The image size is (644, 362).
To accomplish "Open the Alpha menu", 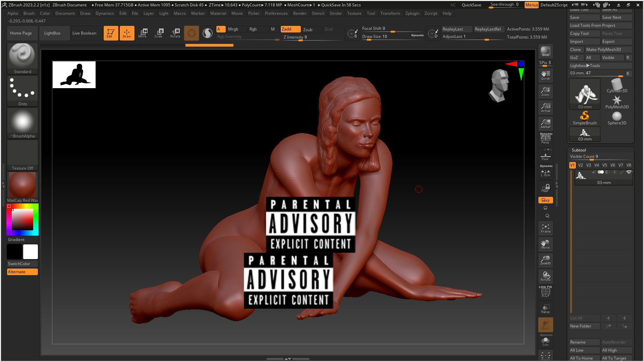I will click(x=13, y=13).
